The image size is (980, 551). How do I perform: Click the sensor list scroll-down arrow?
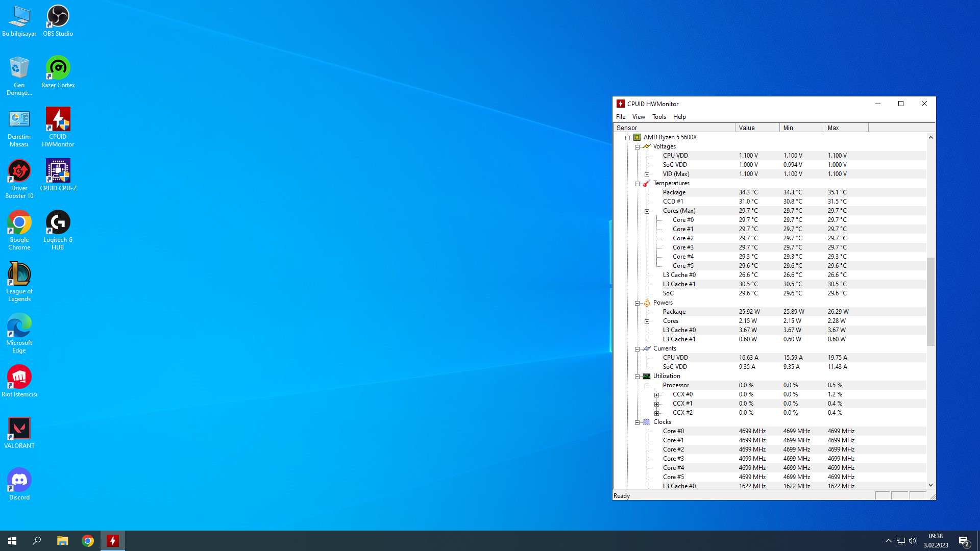tap(930, 485)
